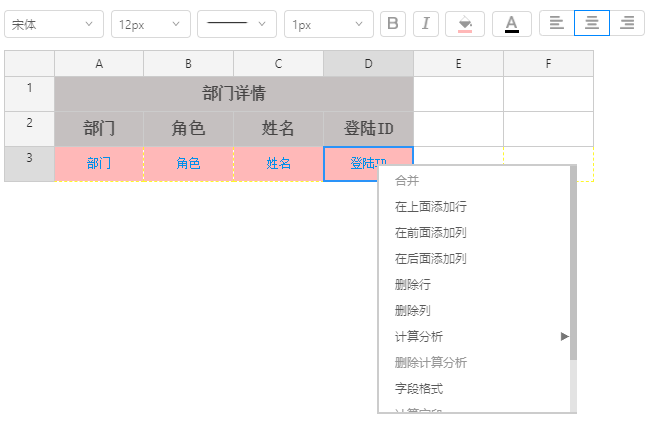
Task: Toggle italic formatting button
Action: (425, 23)
